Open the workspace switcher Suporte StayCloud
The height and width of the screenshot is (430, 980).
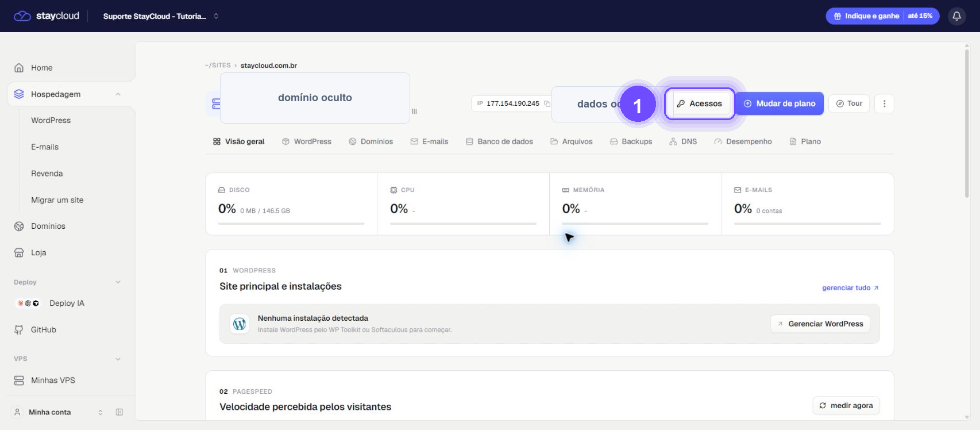[x=161, y=16]
